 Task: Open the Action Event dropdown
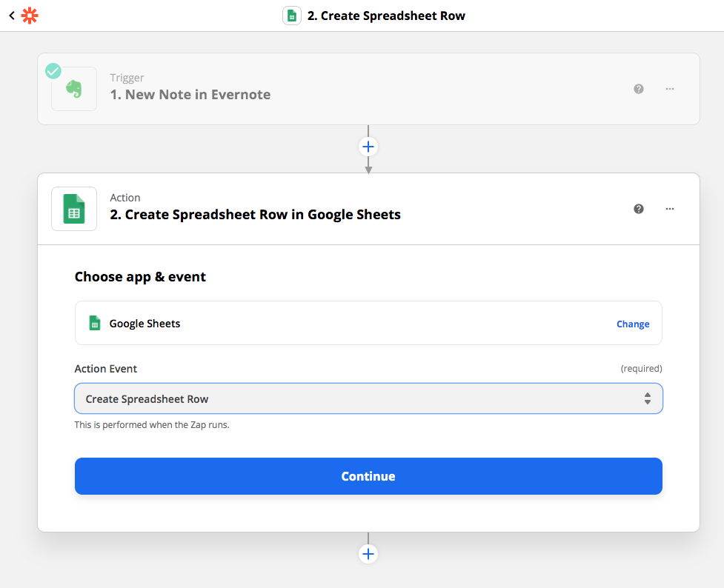tap(368, 398)
